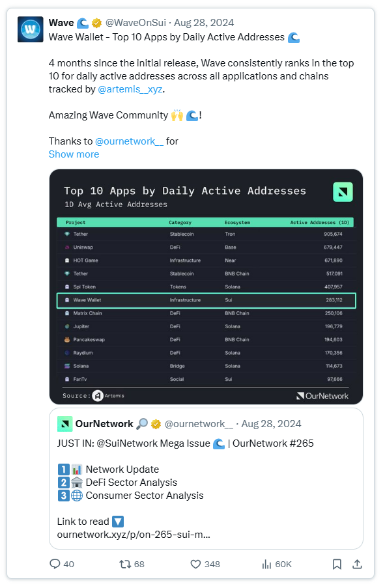This screenshot has width=385, height=588.
Task: Click the reply comment icon
Action: (x=55, y=564)
